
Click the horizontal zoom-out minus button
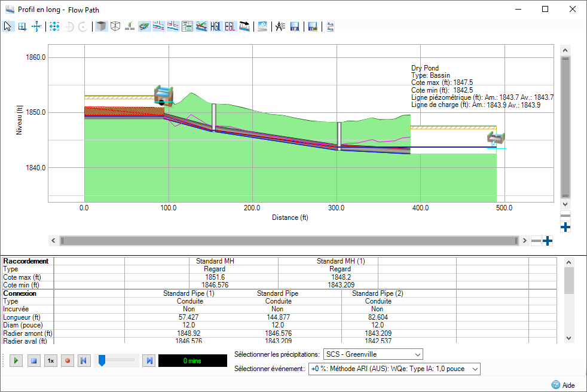[x=536, y=241]
